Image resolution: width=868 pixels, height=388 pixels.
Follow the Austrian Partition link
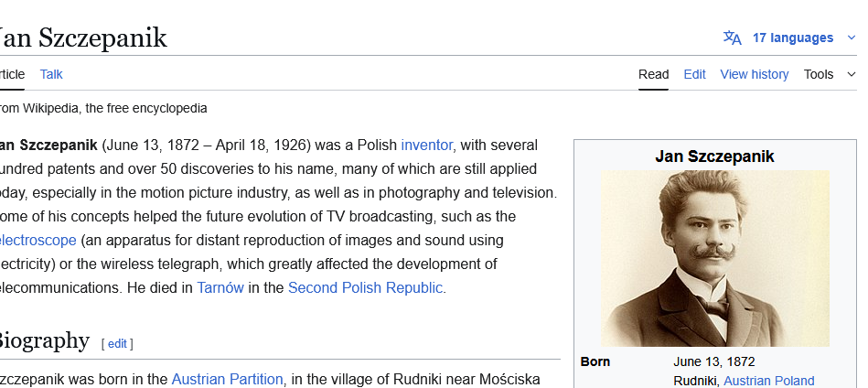coord(227,379)
